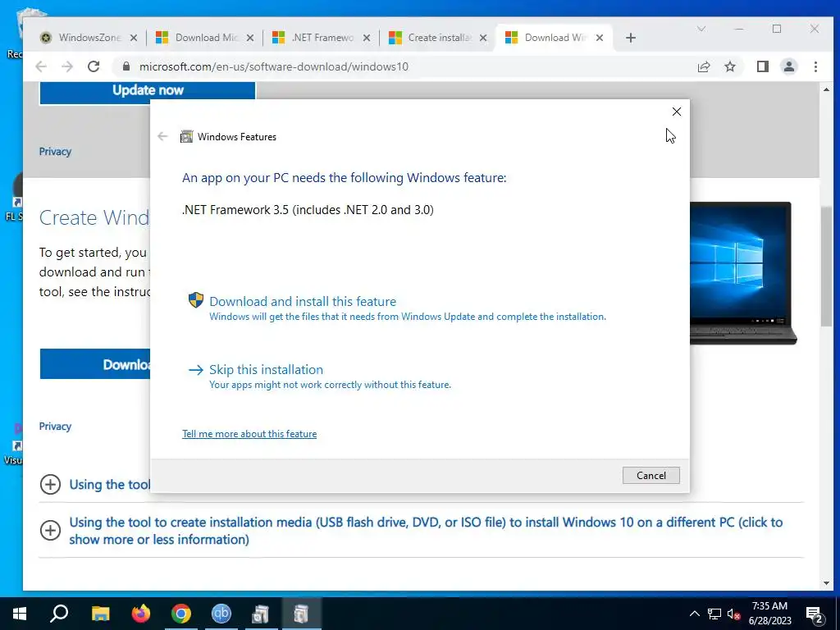Viewport: 840px width, 630px height.
Task: Click the shield icon next to Download and install
Action: [196, 300]
